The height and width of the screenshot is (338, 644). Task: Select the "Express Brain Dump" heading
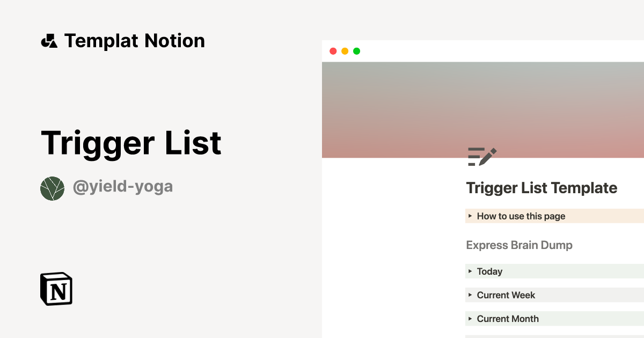[x=519, y=245]
